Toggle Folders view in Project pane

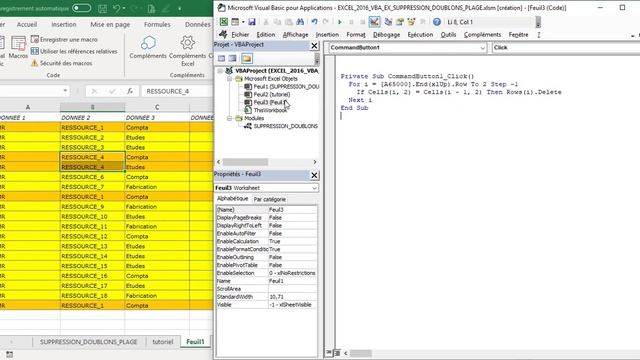click(247, 58)
